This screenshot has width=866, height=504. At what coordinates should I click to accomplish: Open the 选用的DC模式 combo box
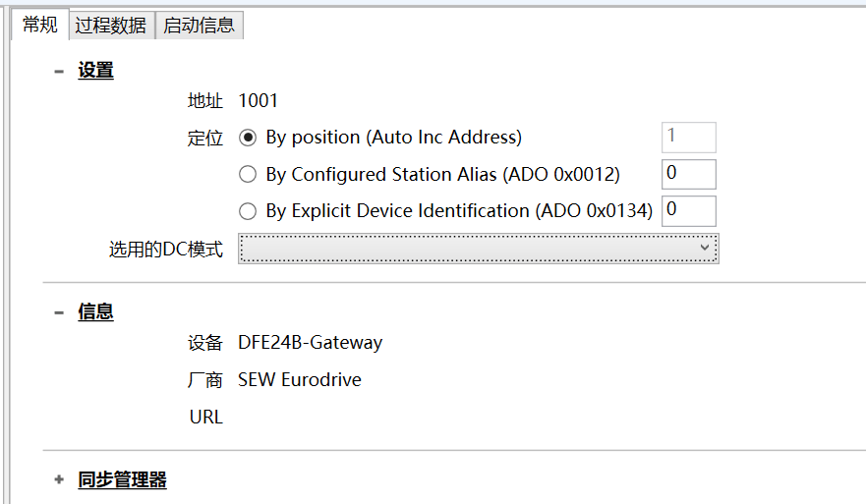pyautogui.click(x=479, y=249)
